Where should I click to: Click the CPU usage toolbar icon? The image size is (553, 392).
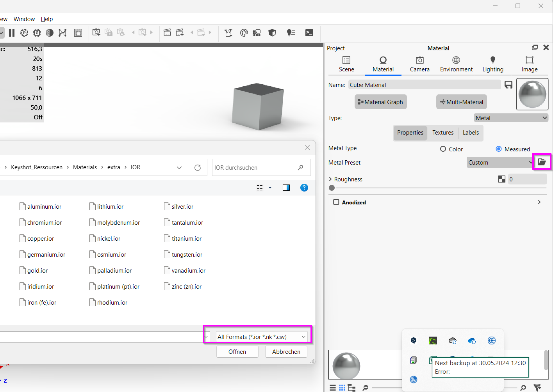(37, 33)
